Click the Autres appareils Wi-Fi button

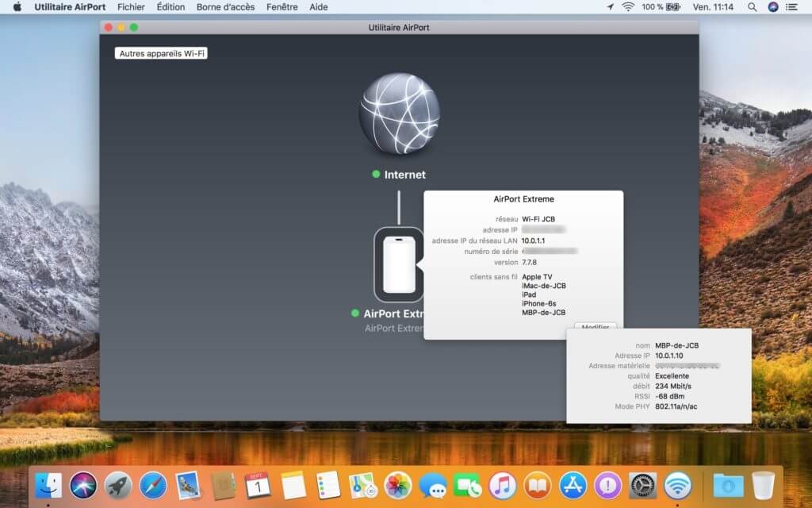(x=161, y=53)
